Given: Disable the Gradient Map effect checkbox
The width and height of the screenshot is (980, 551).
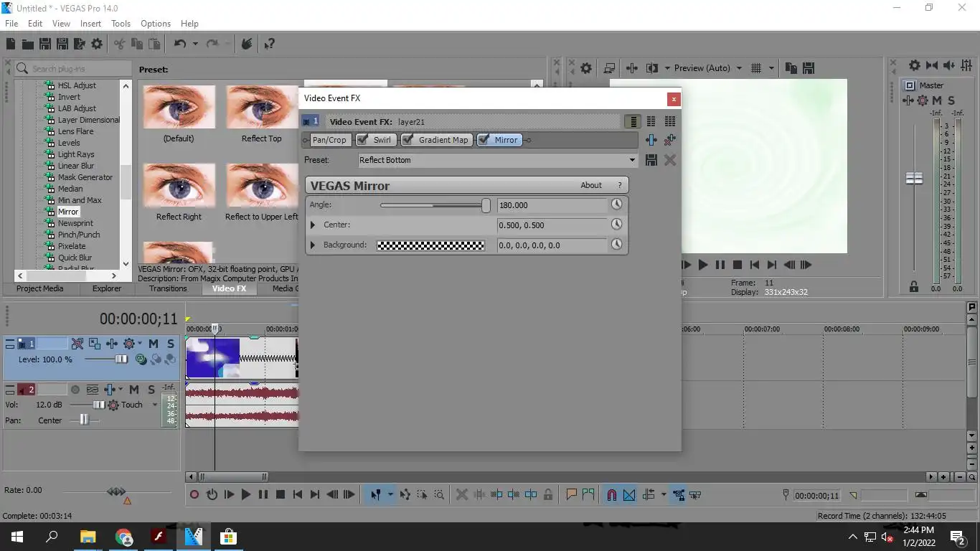Looking at the screenshot, I should pyautogui.click(x=407, y=140).
